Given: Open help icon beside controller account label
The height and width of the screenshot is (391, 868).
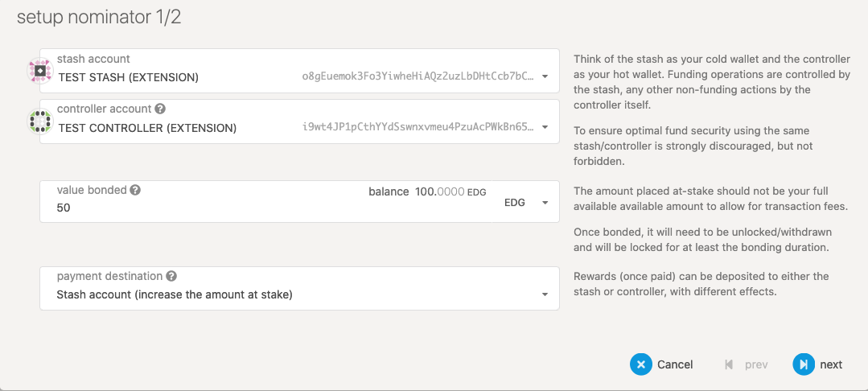Looking at the screenshot, I should 160,109.
